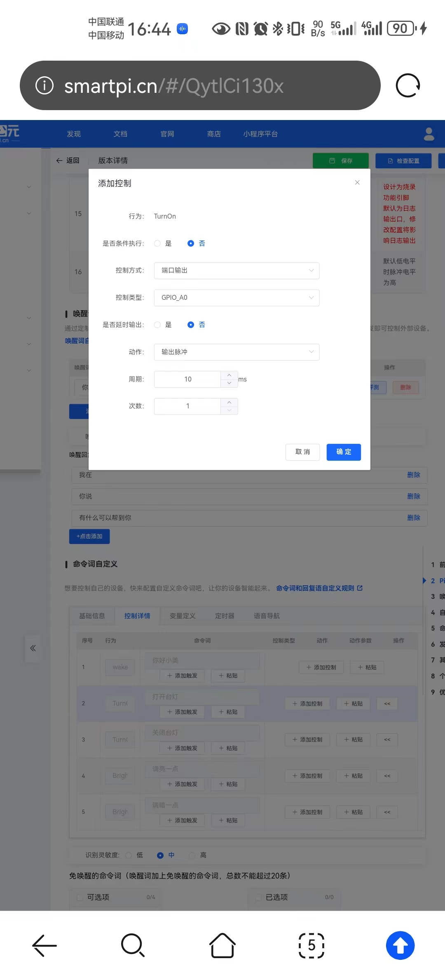
Task: Switch to 基础信息 tab
Action: click(x=92, y=616)
